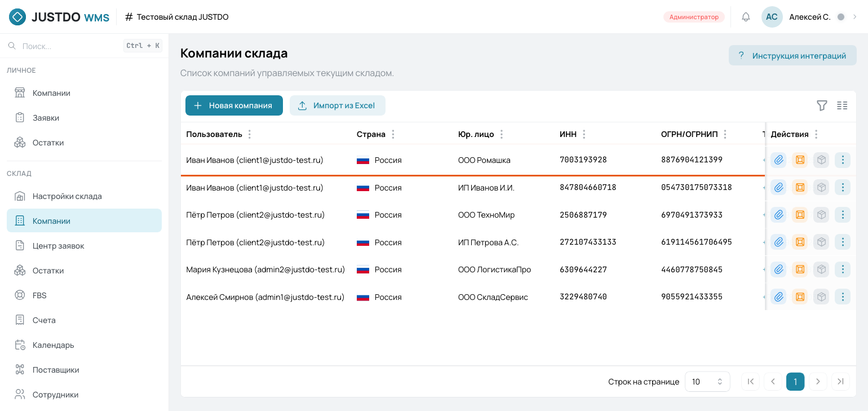
Task: Open Календарь in the sidebar
Action: point(84,345)
